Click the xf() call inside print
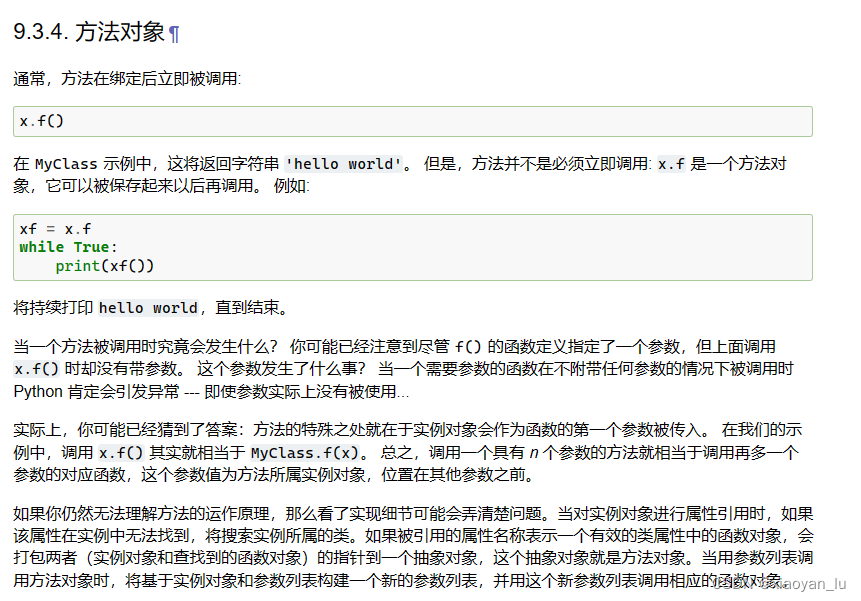This screenshot has height=601, width=861. (x=127, y=265)
